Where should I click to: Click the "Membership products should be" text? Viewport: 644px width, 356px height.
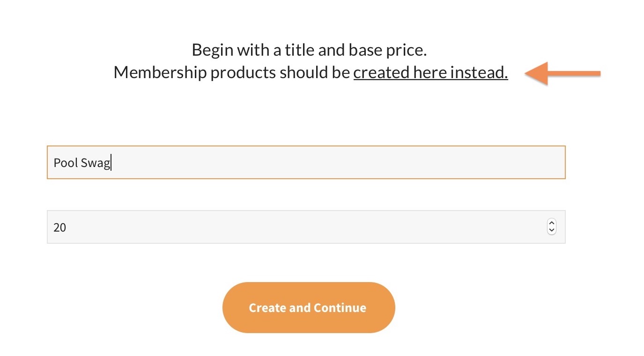pos(232,73)
